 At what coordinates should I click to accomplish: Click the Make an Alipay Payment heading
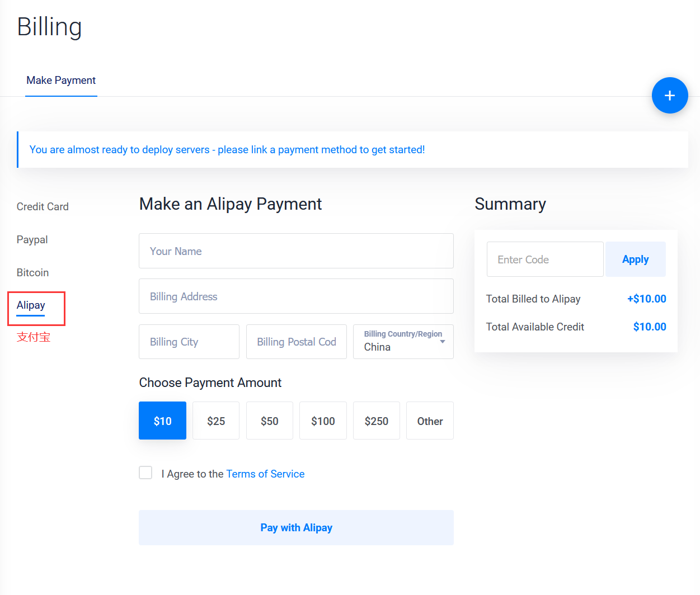231,204
